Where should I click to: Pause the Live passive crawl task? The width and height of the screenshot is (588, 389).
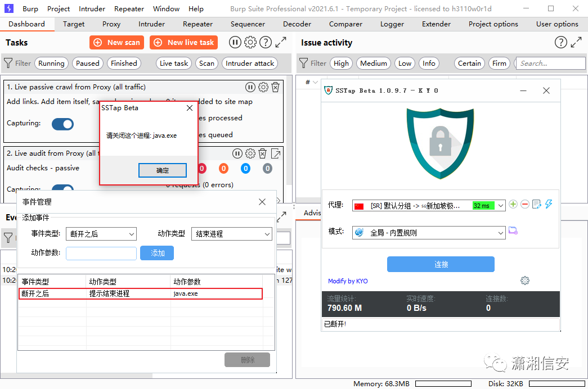250,87
